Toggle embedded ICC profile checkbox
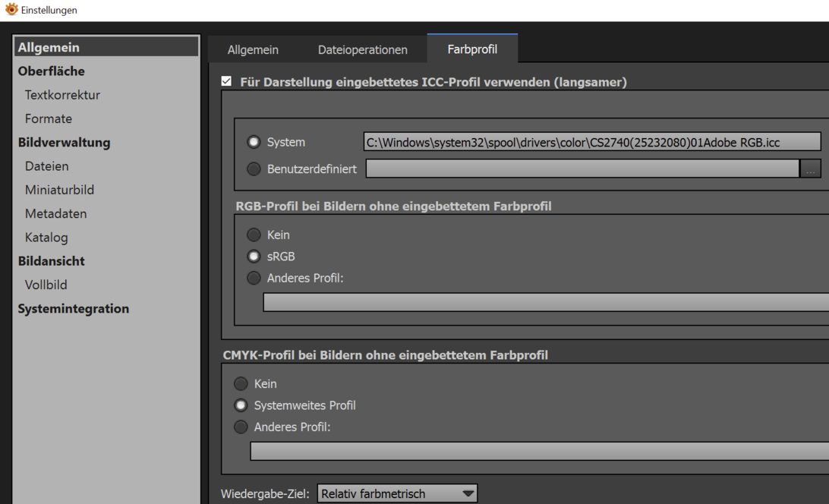829x504 pixels. pyautogui.click(x=226, y=81)
